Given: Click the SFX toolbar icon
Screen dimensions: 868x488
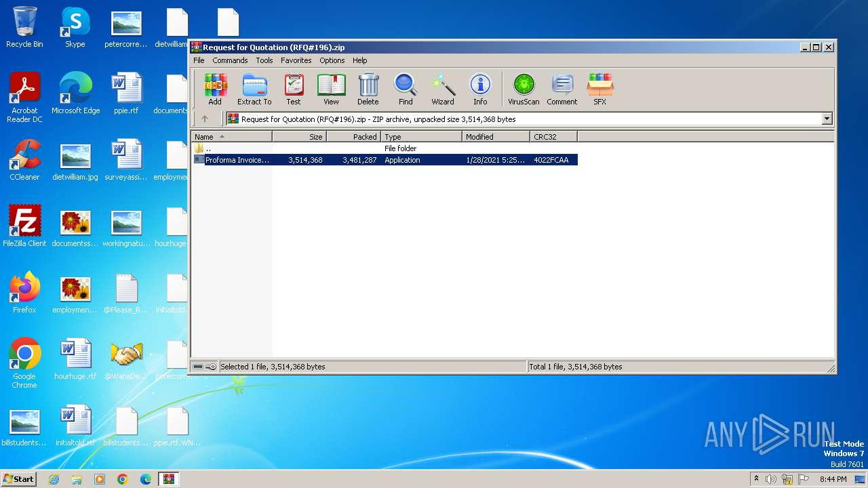Looking at the screenshot, I should click(x=600, y=89).
